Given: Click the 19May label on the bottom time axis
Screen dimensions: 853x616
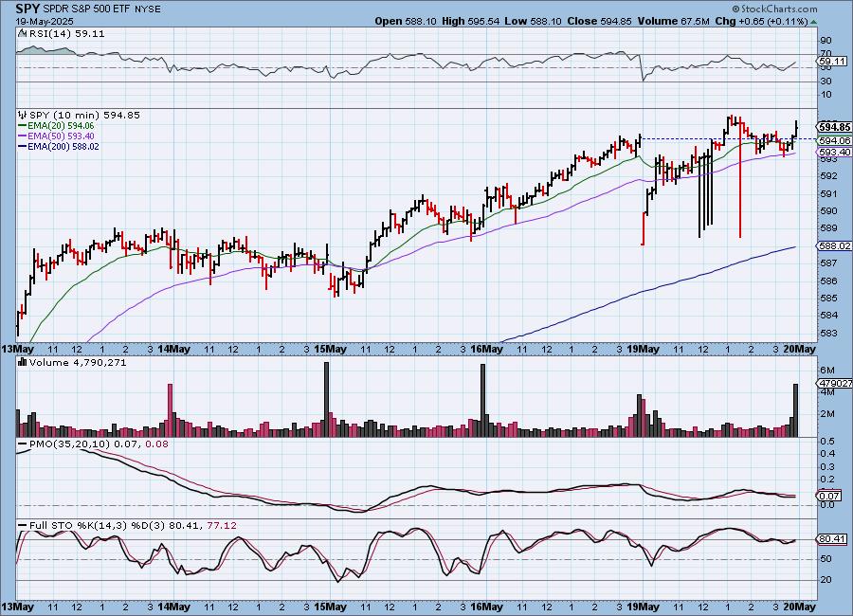Looking at the screenshot, I should point(643,607).
